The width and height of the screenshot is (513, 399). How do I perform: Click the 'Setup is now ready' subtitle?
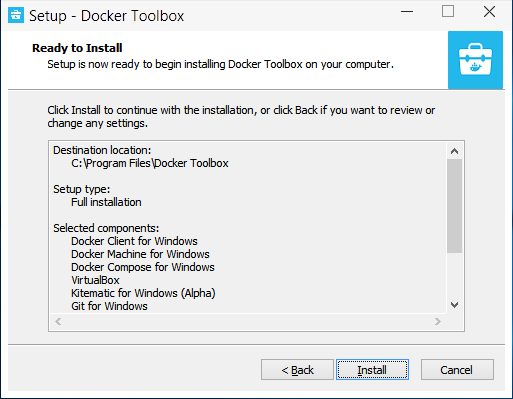(x=220, y=64)
